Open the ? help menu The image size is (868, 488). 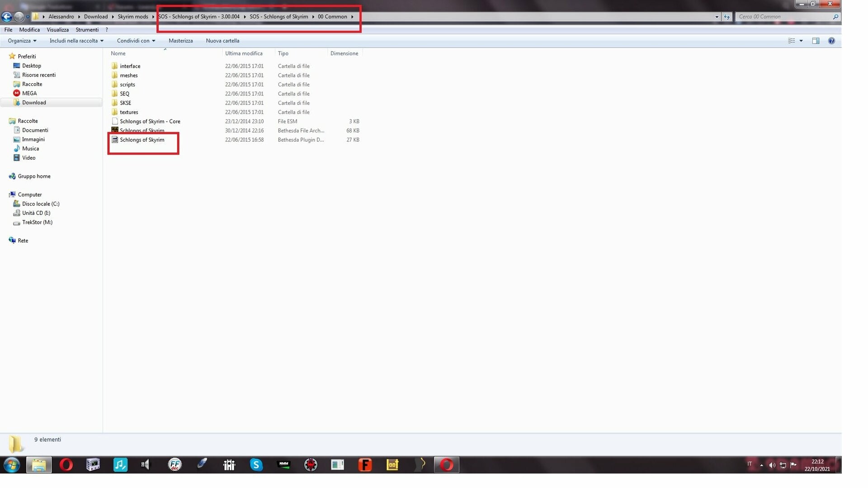pos(107,30)
